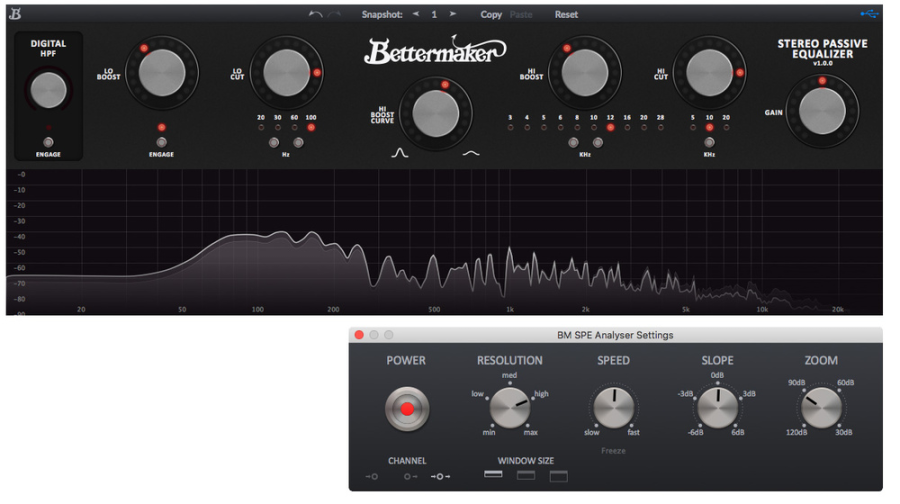Click the Bettermaker B logo icon

15,14
